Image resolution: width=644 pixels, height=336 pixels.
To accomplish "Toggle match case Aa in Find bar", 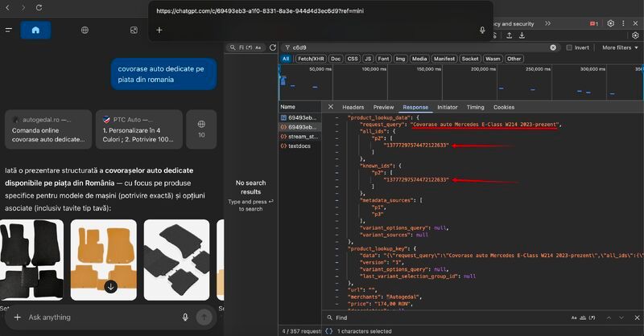I will (574, 318).
